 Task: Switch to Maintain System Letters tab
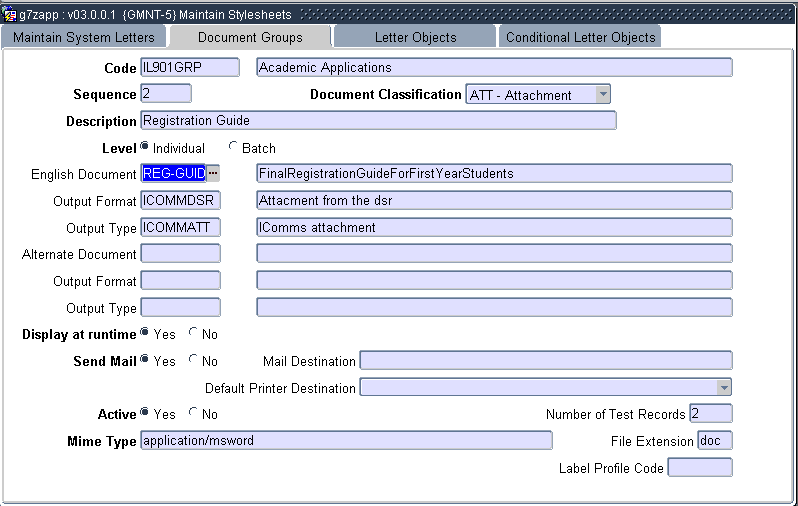84,37
